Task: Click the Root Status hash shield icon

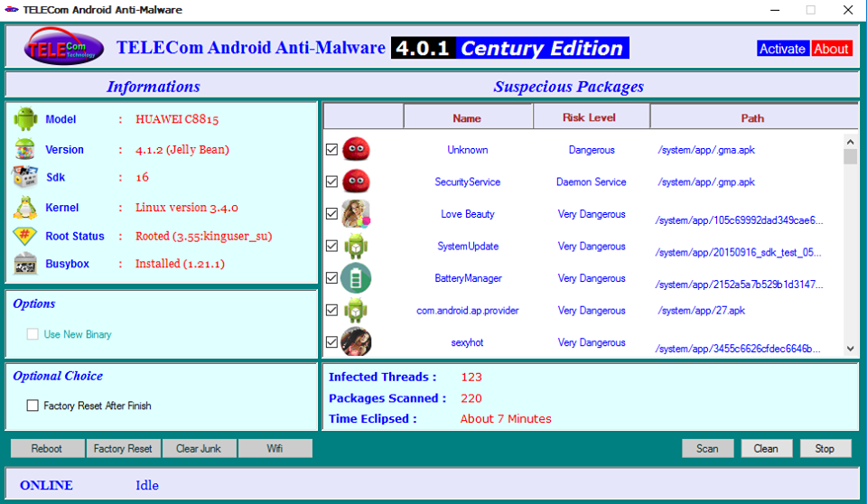Action: click(25, 237)
